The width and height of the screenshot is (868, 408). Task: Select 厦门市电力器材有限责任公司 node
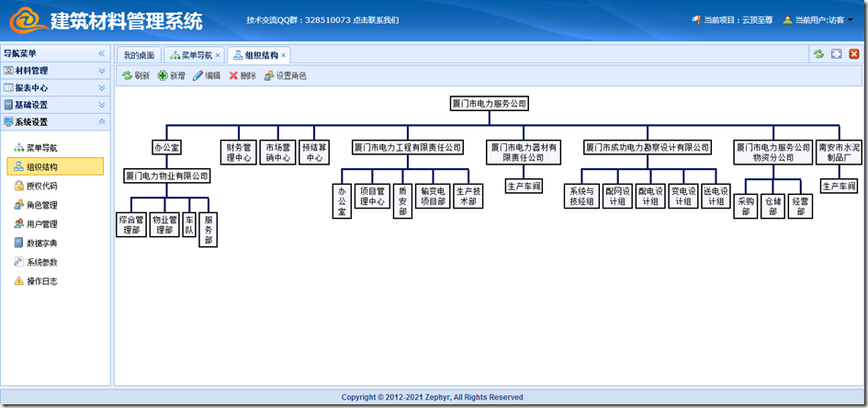pyautogui.click(x=524, y=153)
